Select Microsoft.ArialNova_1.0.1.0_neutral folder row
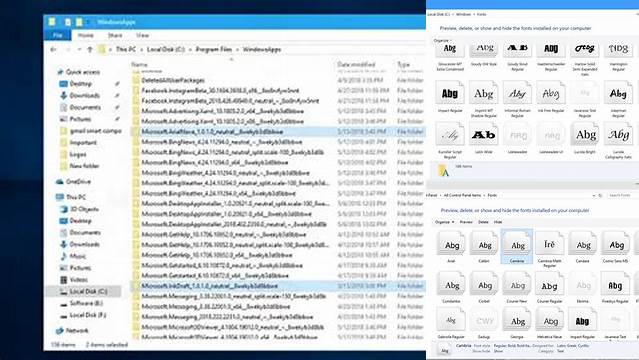Viewport: 639px width, 360px height. click(278, 132)
